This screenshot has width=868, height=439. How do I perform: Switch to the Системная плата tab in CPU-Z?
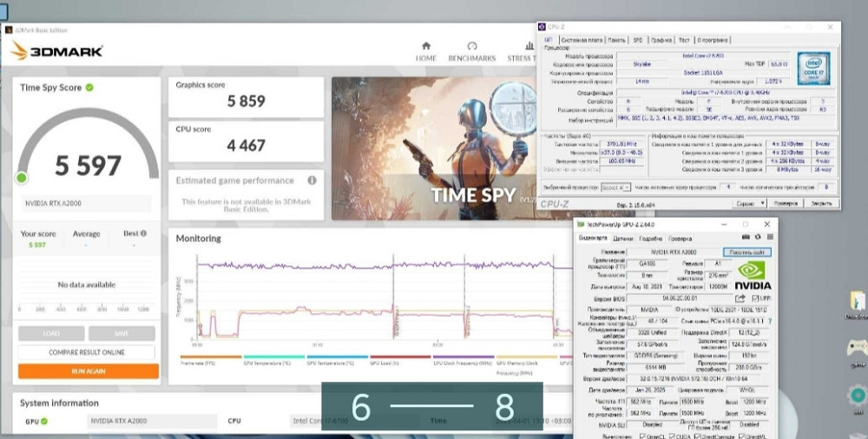tap(581, 40)
